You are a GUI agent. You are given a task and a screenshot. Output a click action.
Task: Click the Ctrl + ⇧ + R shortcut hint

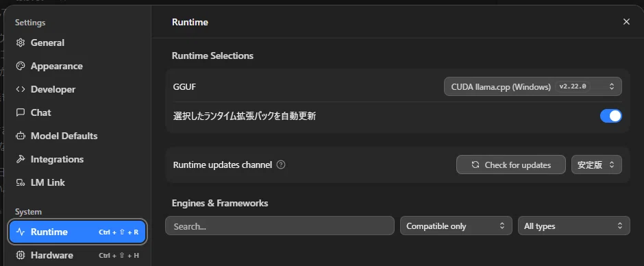tap(119, 232)
